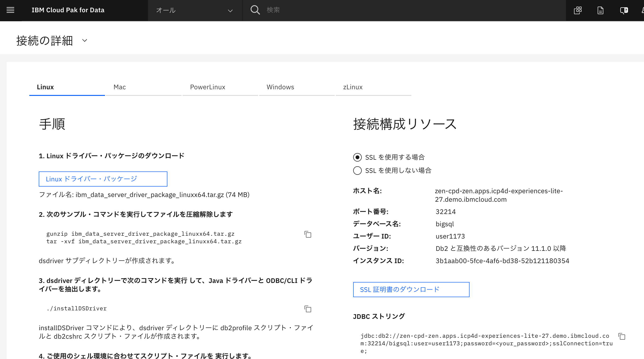The image size is (644, 359).
Task: Copy the gunzip sample command
Action: tap(308, 235)
